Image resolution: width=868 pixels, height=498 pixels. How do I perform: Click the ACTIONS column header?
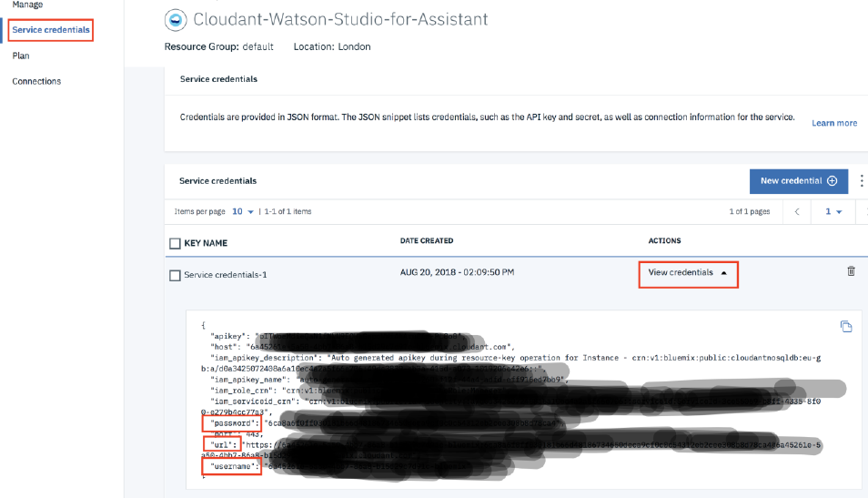tap(664, 241)
